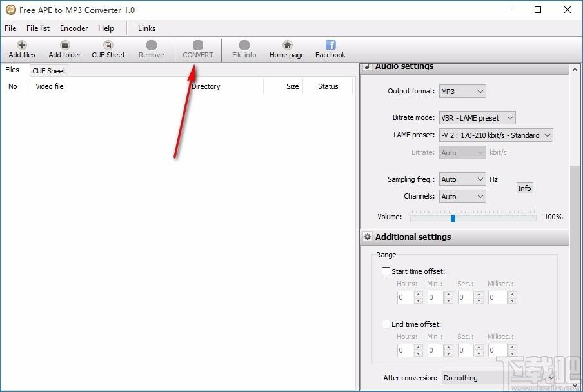Collapse the Audio settings section header

click(x=465, y=68)
